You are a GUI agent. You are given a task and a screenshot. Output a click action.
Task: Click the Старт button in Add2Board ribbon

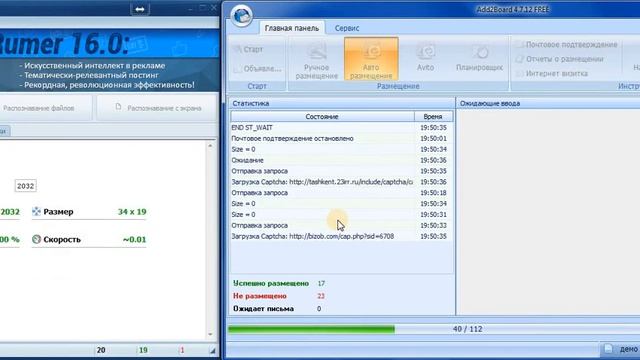tap(248, 49)
